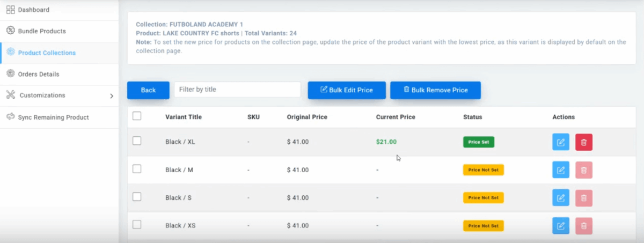Click the Customizations tools icon

pyautogui.click(x=10, y=95)
